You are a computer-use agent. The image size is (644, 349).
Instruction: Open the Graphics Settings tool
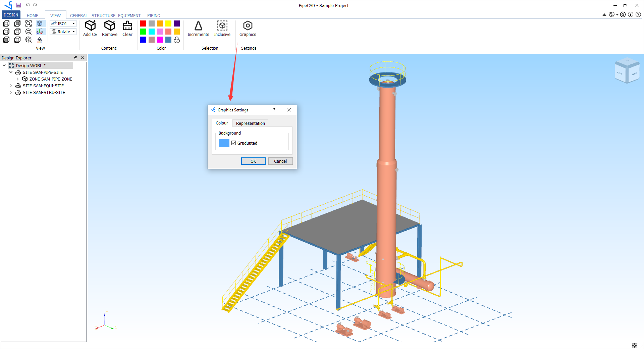[248, 29]
